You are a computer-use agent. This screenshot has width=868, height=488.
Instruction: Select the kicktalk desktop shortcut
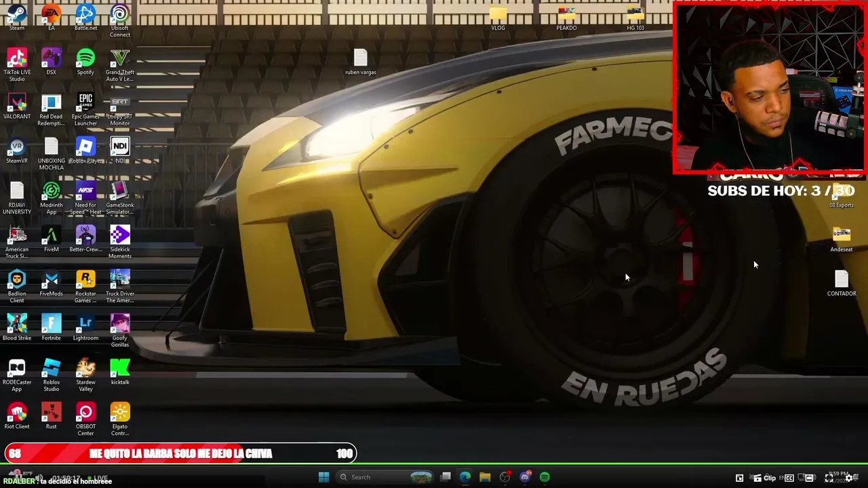point(120,372)
